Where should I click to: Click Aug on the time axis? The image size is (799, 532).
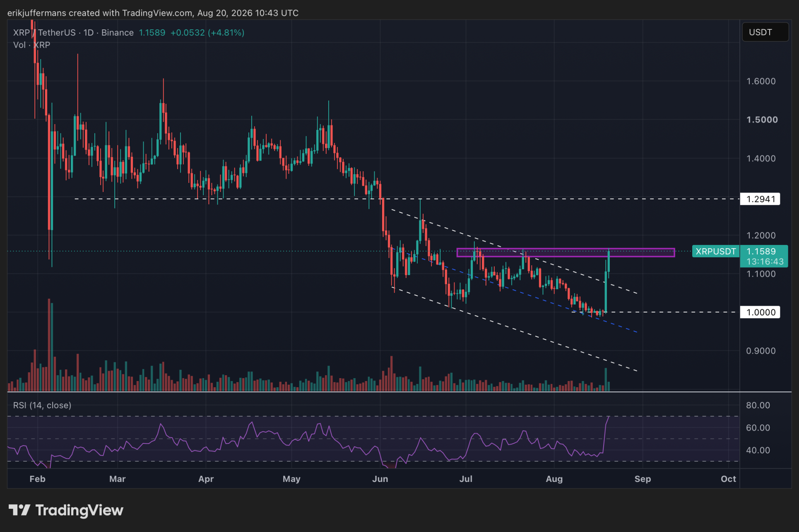click(x=554, y=479)
